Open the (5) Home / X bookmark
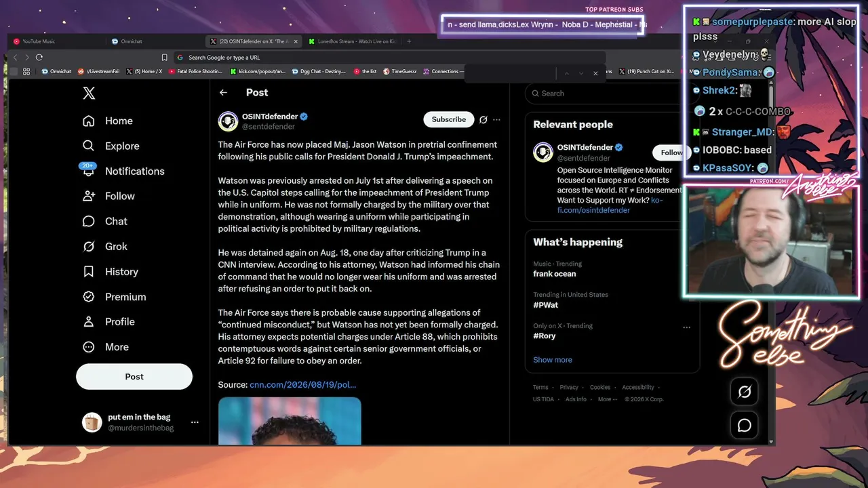 144,71
